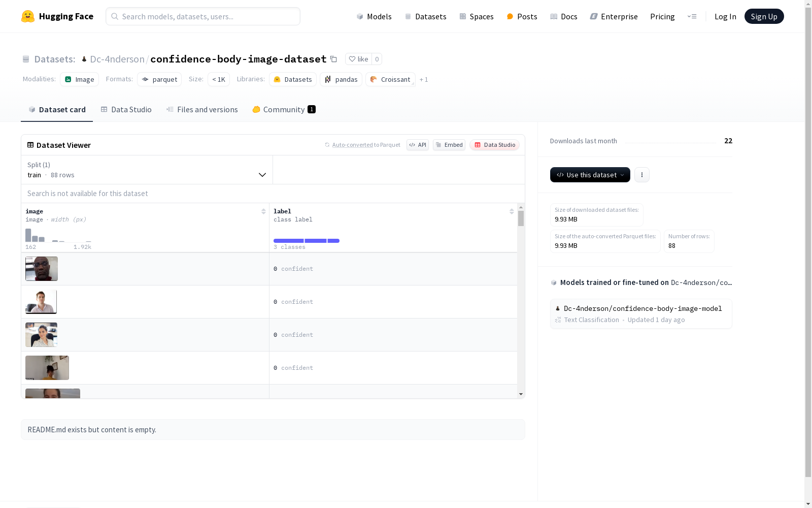Viewport: 812px width, 508px height.
Task: Click the search models input field
Action: [203, 16]
